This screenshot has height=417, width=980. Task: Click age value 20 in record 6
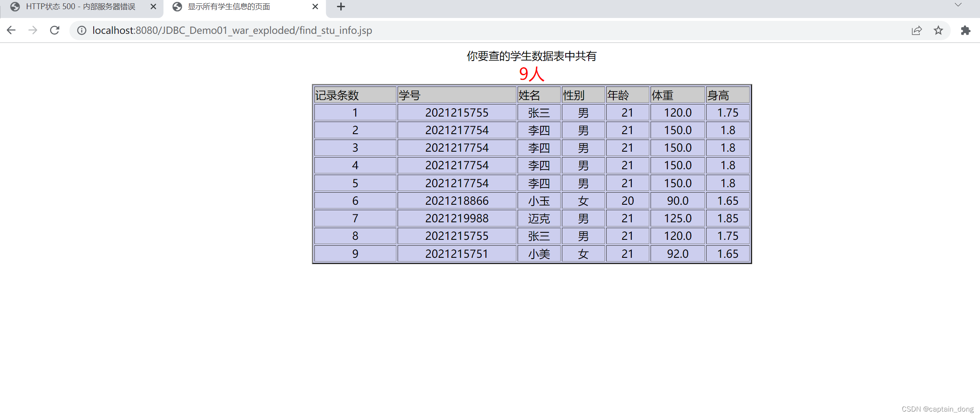pos(628,201)
